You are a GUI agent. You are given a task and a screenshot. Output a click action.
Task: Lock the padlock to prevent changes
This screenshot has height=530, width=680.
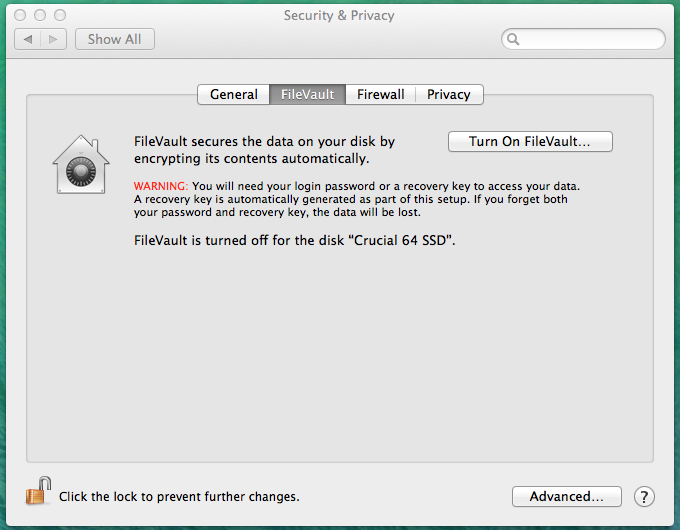pos(37,491)
